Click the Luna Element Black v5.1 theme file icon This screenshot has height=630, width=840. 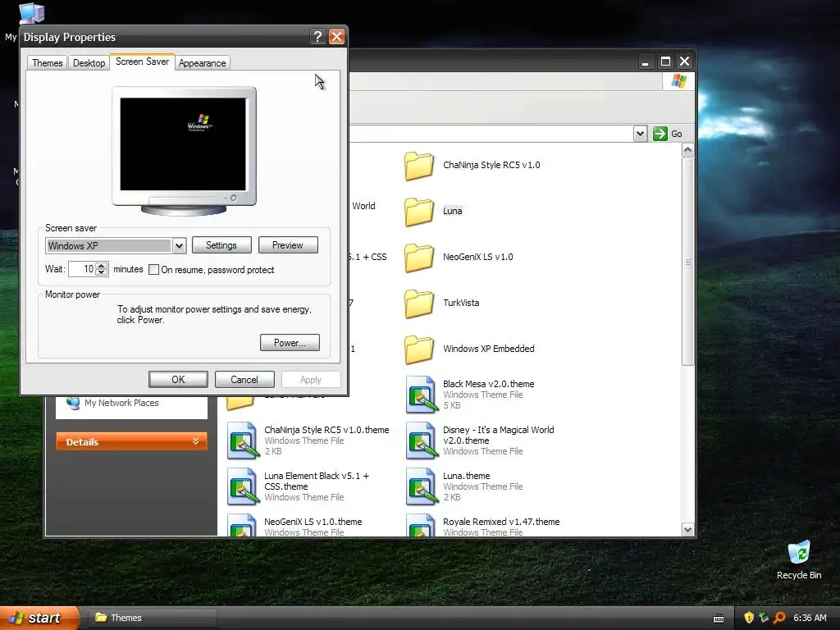[243, 486]
